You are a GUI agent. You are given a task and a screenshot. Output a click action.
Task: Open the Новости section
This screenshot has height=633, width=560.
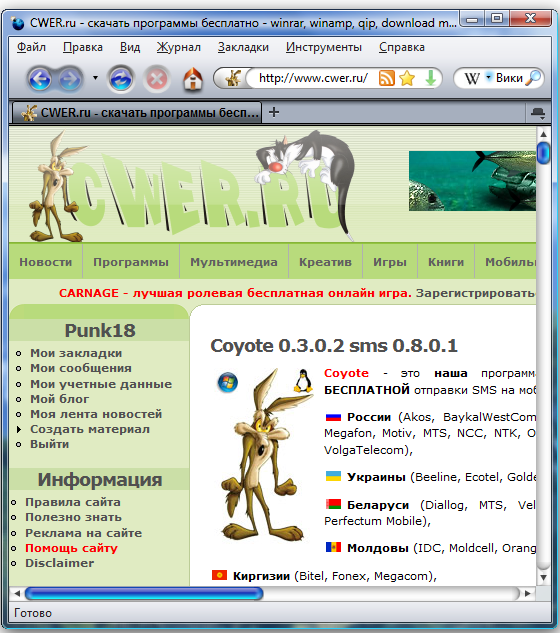tap(46, 262)
